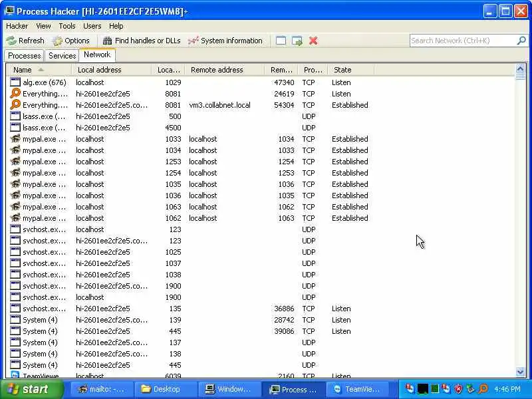Image resolution: width=532 pixels, height=399 pixels.
Task: Open Find handles or DLLs
Action: 141,41
